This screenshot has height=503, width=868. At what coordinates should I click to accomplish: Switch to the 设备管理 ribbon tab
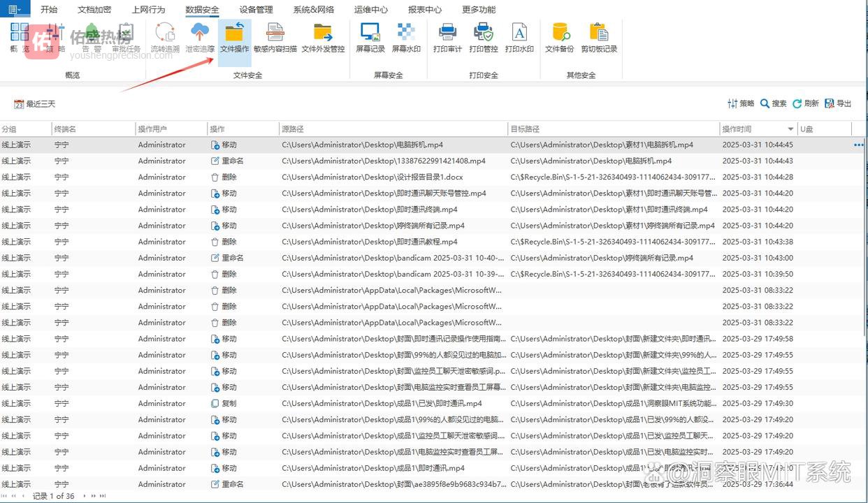pos(256,10)
